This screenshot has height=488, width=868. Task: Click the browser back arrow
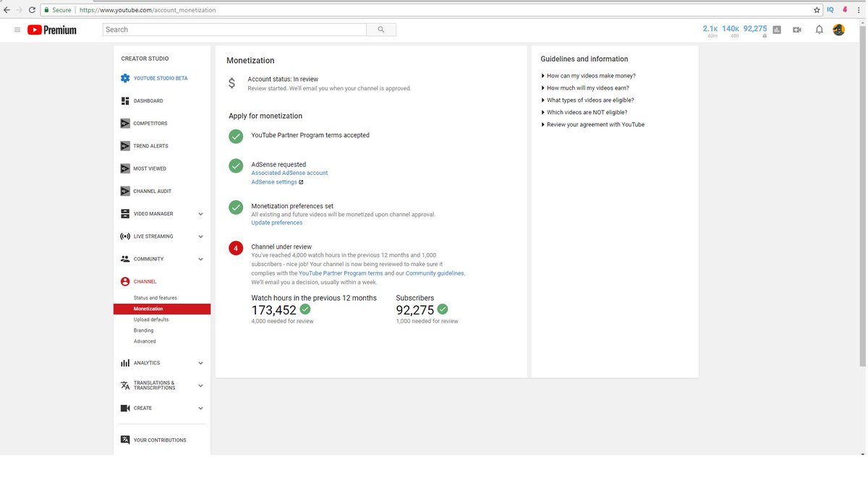7,10
